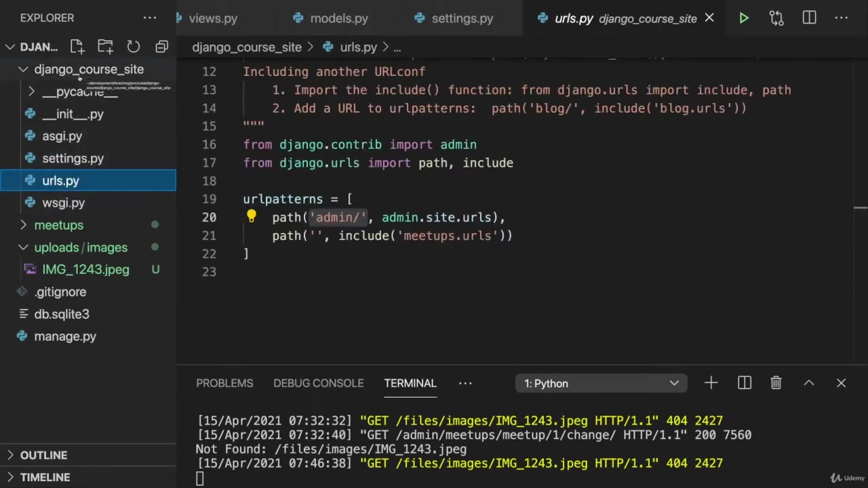Open the PROBLEMS panel tab
868x488 pixels.
(x=224, y=384)
